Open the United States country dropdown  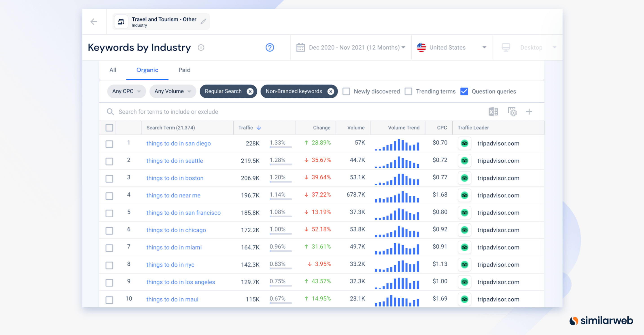[452, 48]
